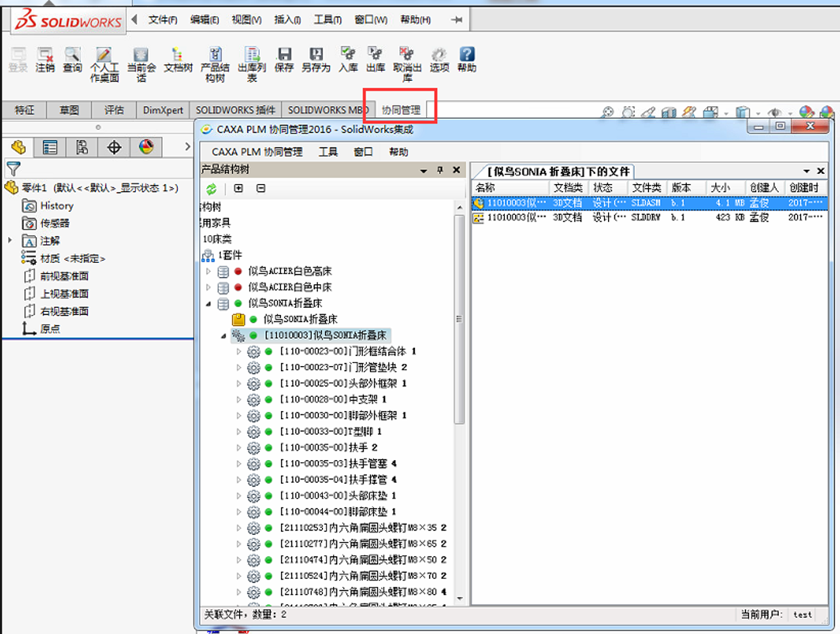The height and width of the screenshot is (634, 840).
Task: Switch to PropertyManager icon tab
Action: [50, 147]
